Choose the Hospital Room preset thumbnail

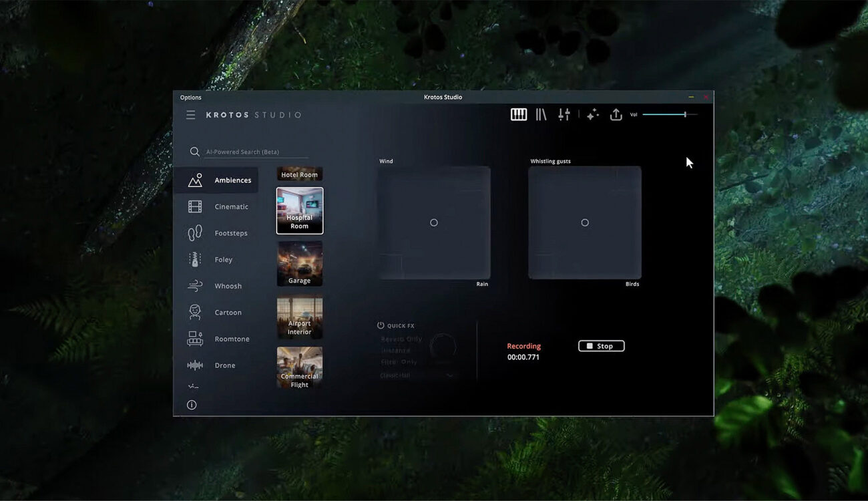coord(300,210)
